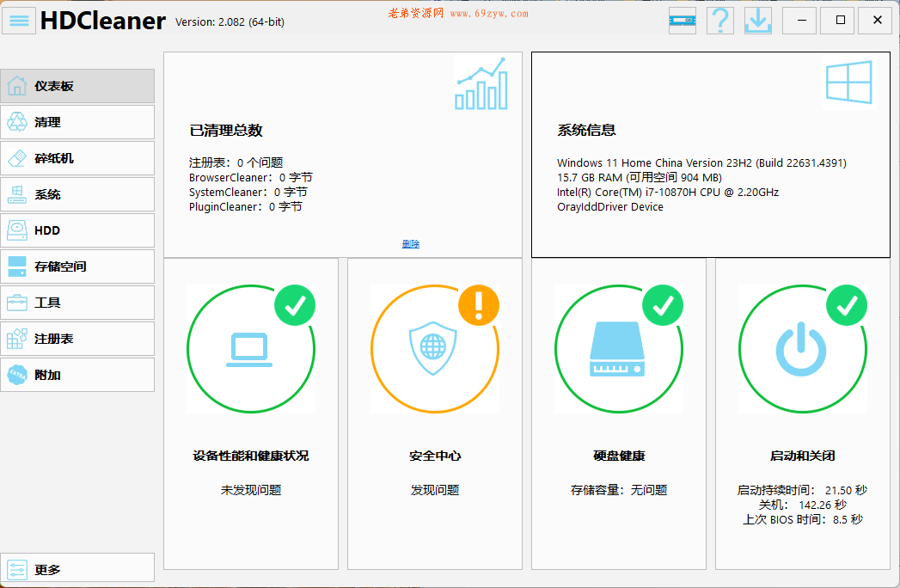Click the 15.7 GB RAM line
The height and width of the screenshot is (588, 900).
[640, 177]
